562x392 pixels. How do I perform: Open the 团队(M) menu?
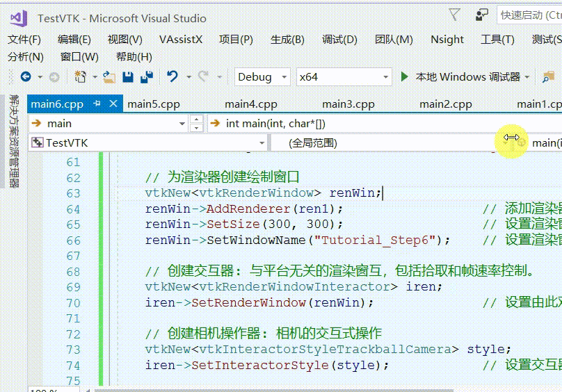point(394,40)
